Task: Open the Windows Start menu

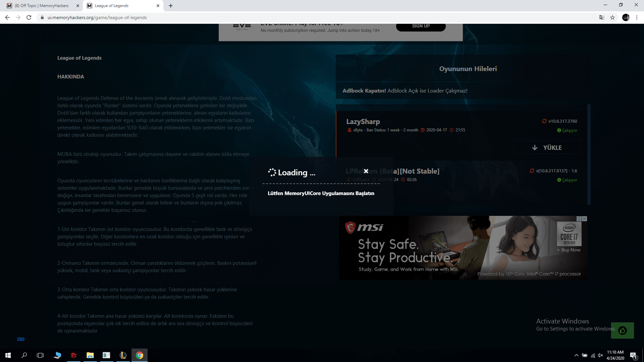Action: (x=8, y=355)
